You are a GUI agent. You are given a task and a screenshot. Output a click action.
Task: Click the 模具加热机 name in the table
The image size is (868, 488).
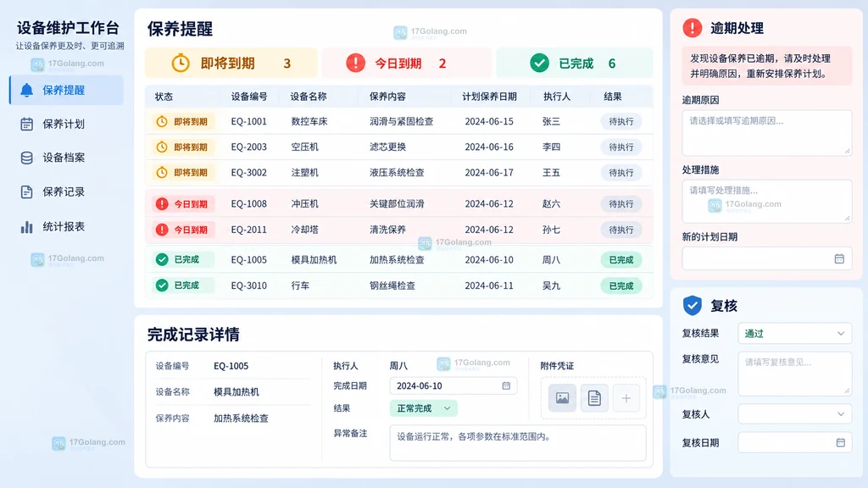click(314, 259)
